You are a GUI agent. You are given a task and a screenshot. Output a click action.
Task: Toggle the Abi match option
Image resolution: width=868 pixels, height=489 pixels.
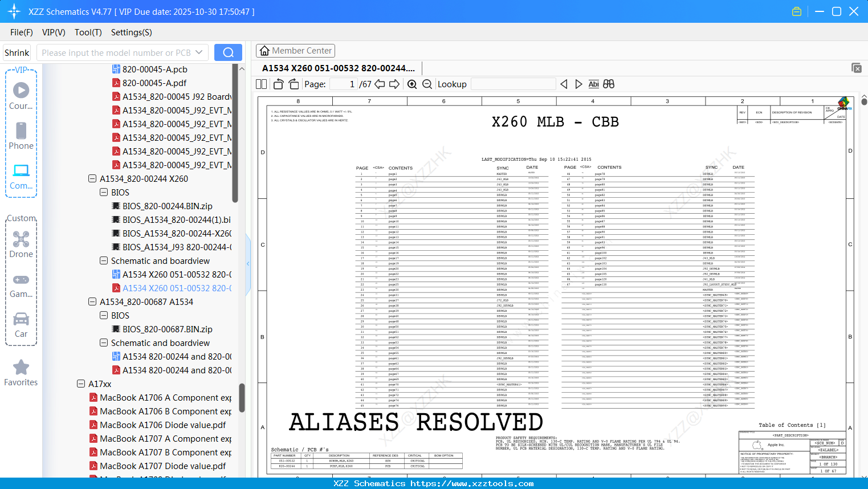pyautogui.click(x=593, y=84)
